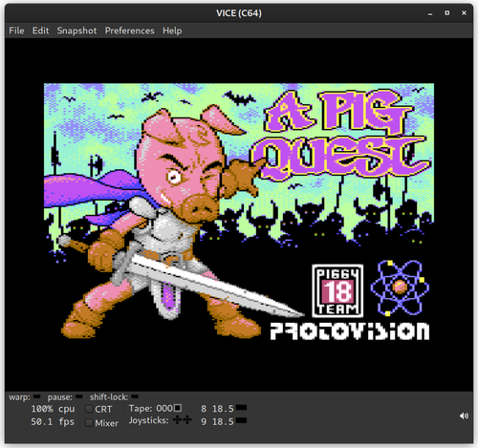Open the Snapshot menu
Viewport: 478px width, 448px height.
[76, 31]
